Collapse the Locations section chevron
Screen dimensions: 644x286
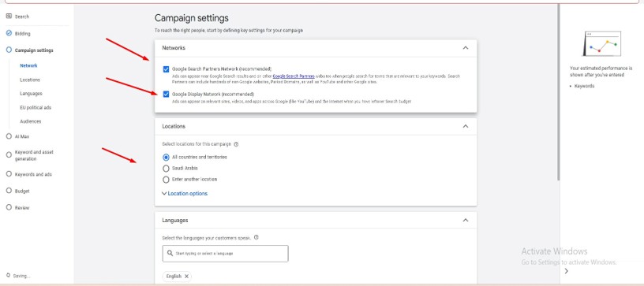(466, 126)
